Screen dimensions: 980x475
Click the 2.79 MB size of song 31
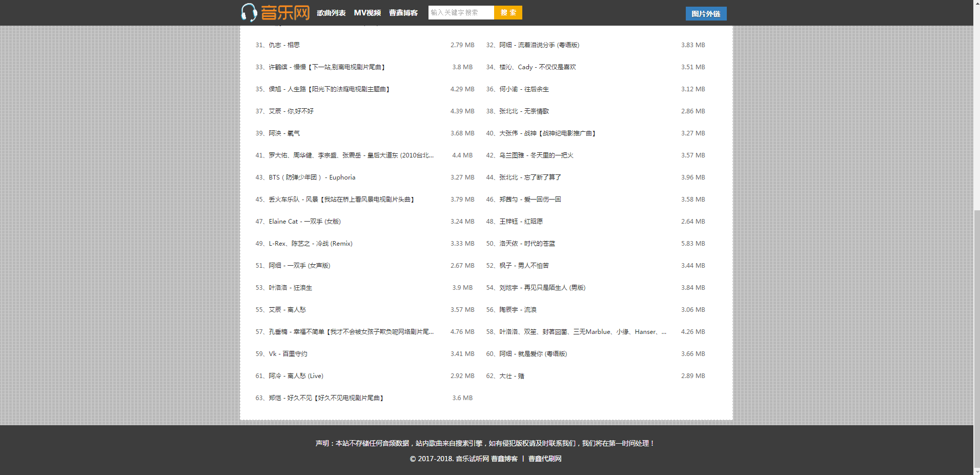(x=462, y=45)
